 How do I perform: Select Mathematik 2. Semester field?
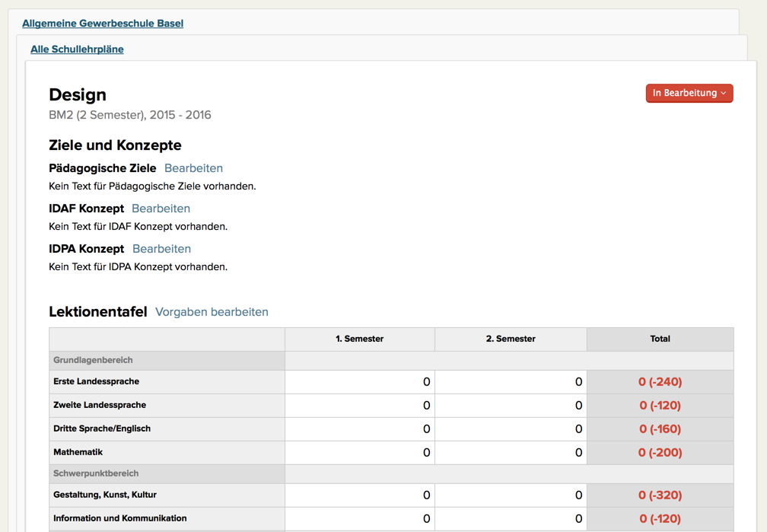(511, 452)
